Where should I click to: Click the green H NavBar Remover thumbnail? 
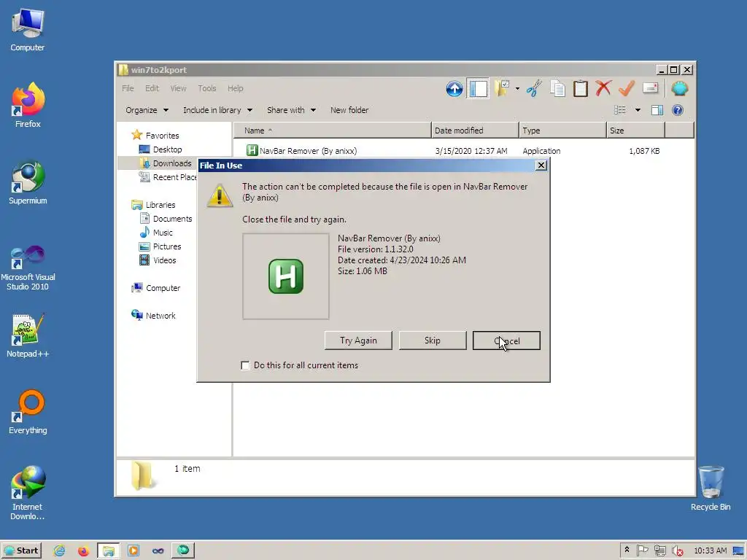coord(286,276)
